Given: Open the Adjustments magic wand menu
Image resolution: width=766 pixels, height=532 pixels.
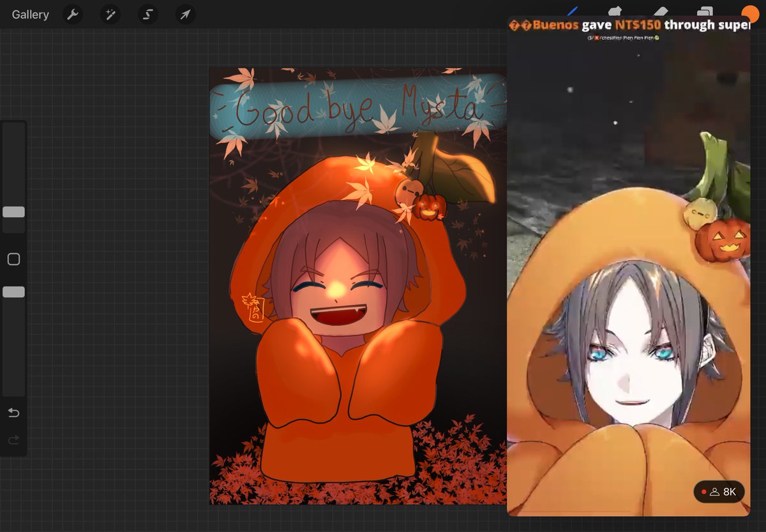Looking at the screenshot, I should point(110,14).
